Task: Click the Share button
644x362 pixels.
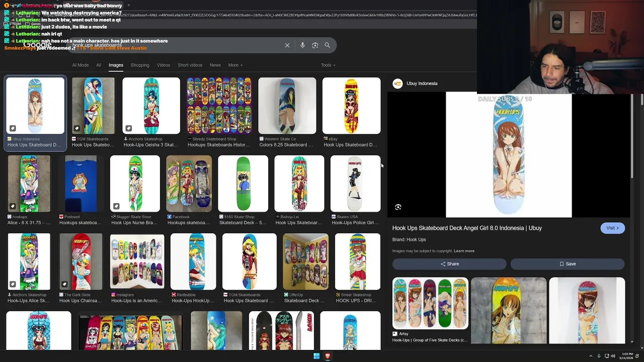Action: pos(449,264)
